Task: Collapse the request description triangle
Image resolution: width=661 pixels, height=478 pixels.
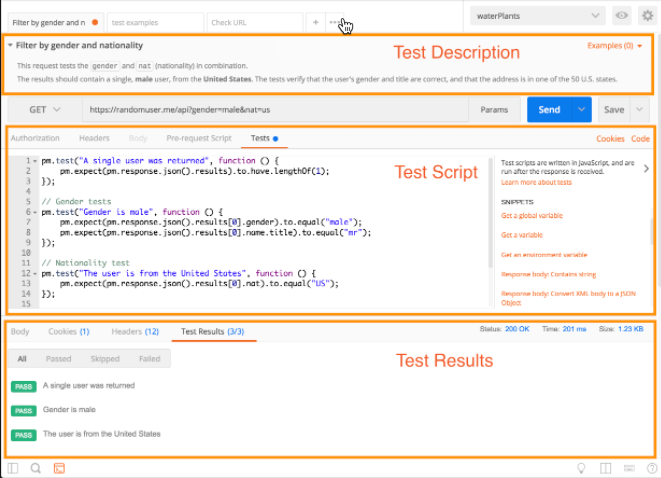Action: (x=10, y=45)
